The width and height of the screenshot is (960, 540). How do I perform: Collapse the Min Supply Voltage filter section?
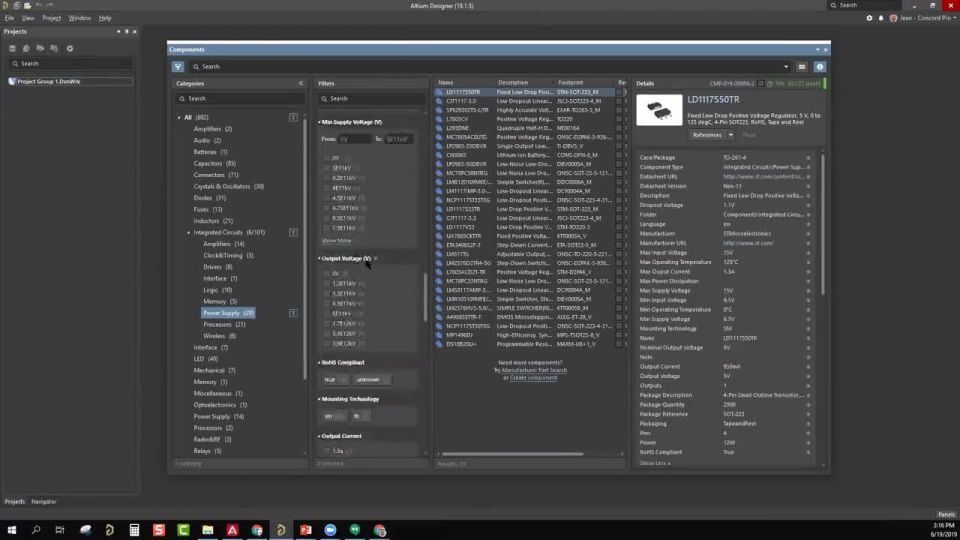click(320, 122)
